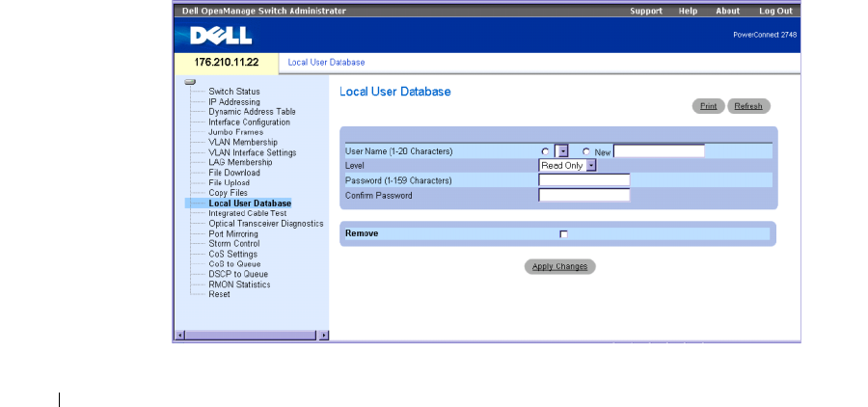Click Log Out in the header
The width and height of the screenshot is (868, 407).
775,11
